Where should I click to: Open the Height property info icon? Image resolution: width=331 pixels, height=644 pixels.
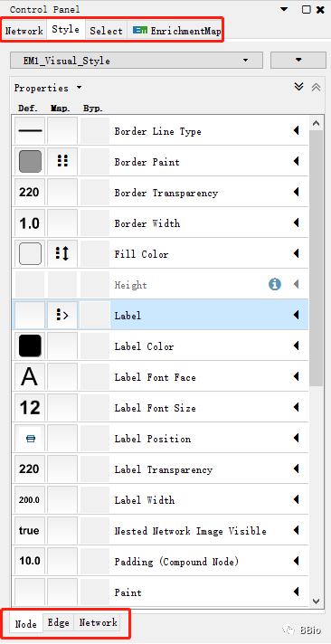click(275, 284)
